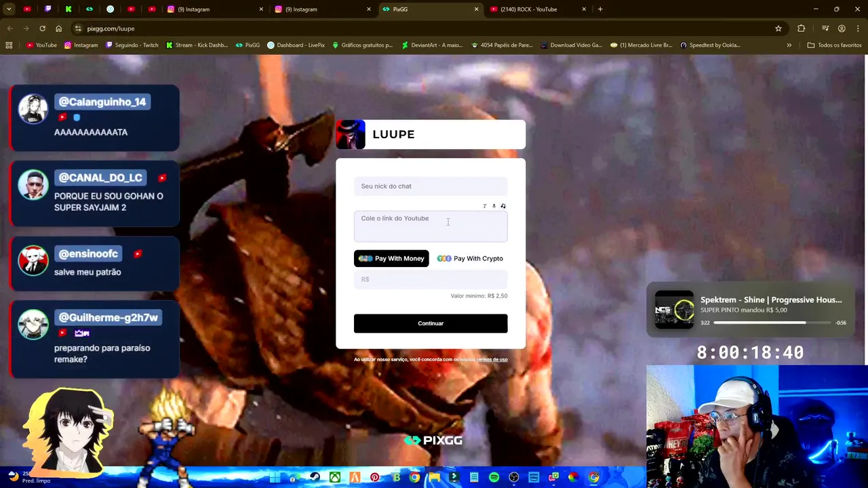The image size is (868, 488).
Task: Open Seguindo - Twitch bookmark
Action: [x=132, y=45]
